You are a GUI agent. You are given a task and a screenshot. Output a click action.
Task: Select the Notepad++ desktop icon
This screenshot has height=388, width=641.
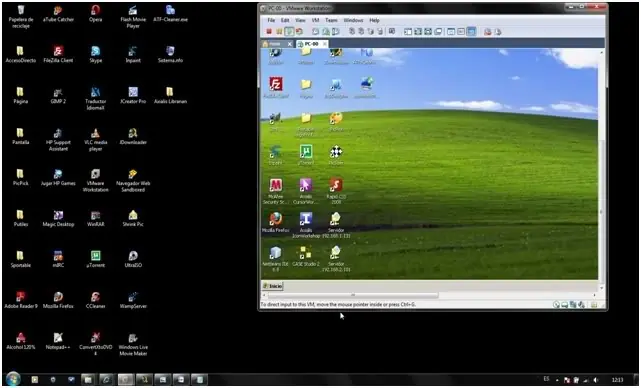click(x=58, y=341)
